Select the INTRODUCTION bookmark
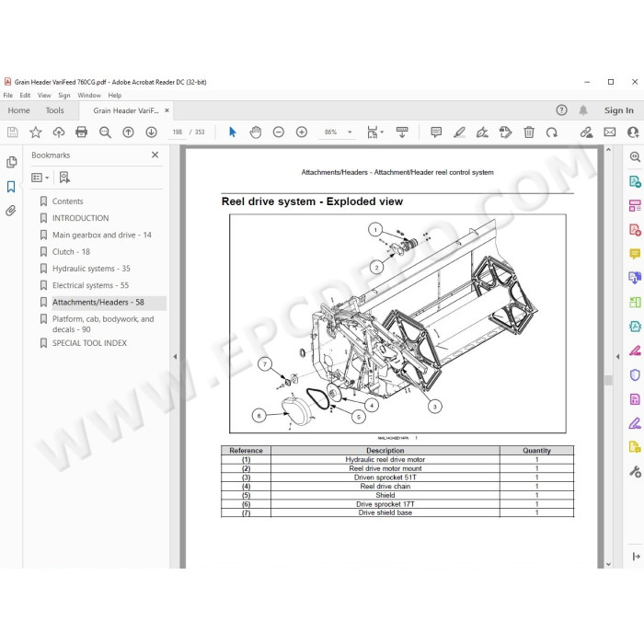Image resolution: width=644 pixels, height=644 pixels. click(81, 218)
